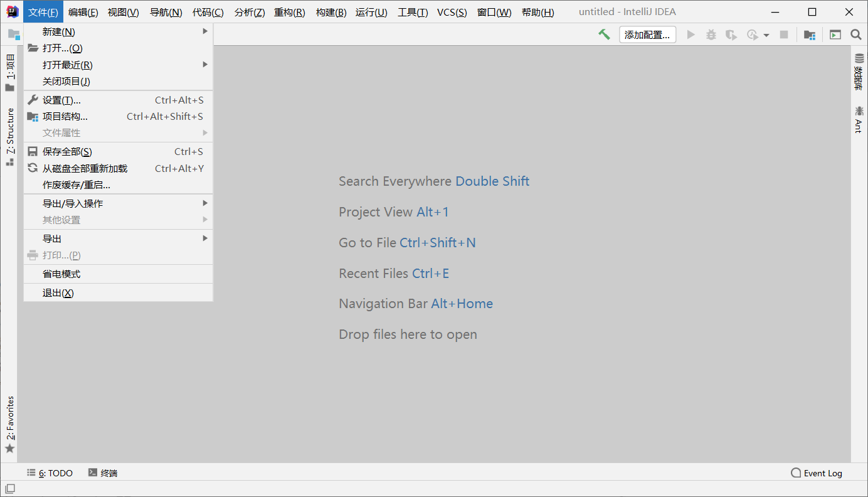Click the green hammer Build icon
This screenshot has height=497, width=868.
tap(604, 35)
